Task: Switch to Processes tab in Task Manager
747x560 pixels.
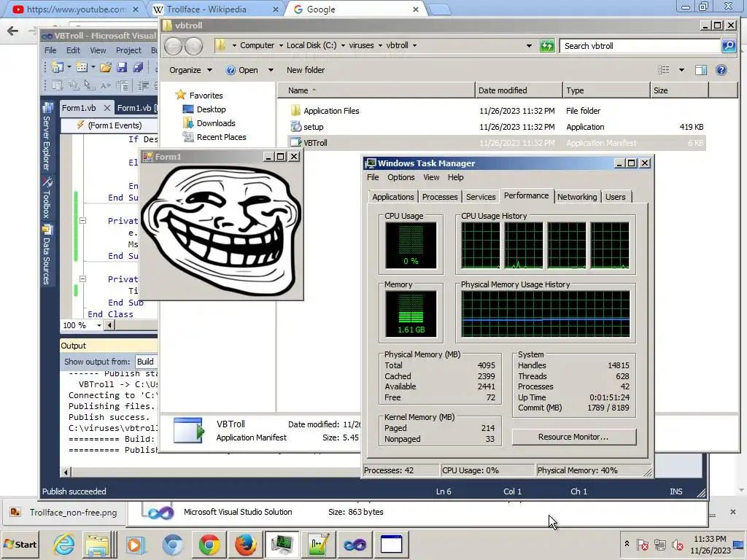Action: point(440,197)
